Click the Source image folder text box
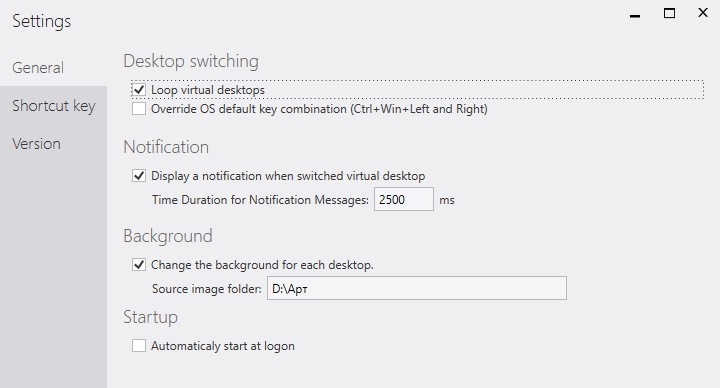 click(417, 288)
